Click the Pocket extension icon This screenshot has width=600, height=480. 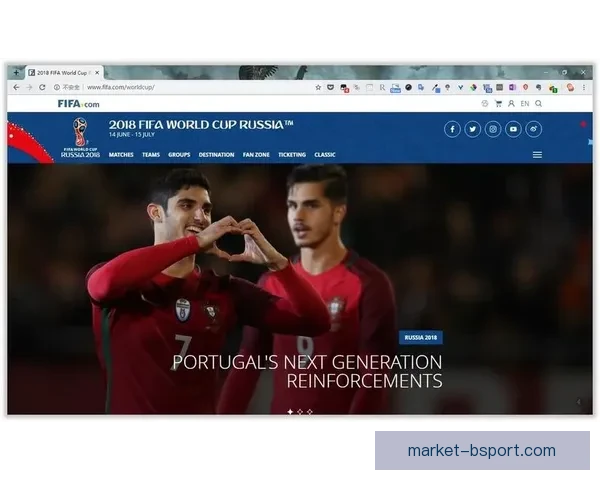click(x=330, y=88)
